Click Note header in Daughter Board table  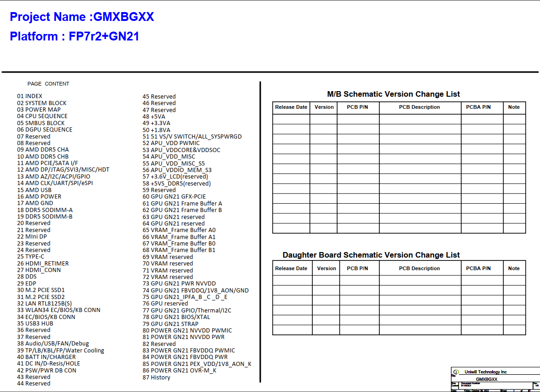514,268
